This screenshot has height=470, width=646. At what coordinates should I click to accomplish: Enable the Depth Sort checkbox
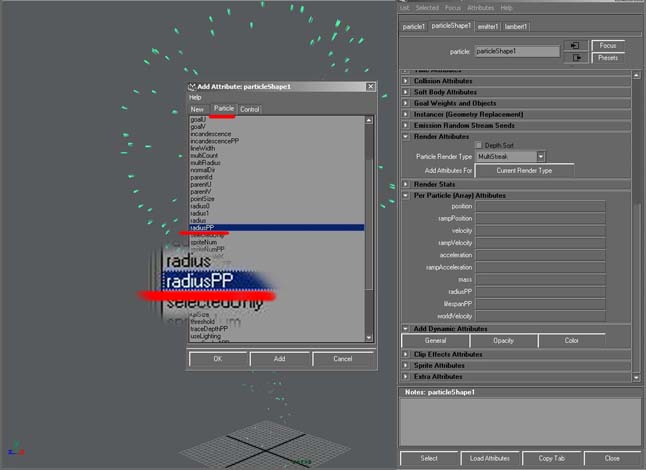(478, 145)
